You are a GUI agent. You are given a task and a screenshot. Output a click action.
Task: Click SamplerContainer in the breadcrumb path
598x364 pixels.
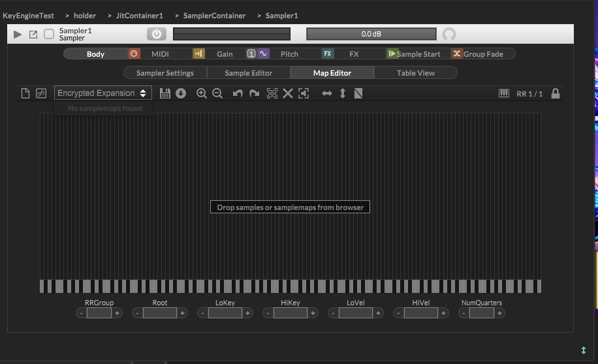pos(214,15)
